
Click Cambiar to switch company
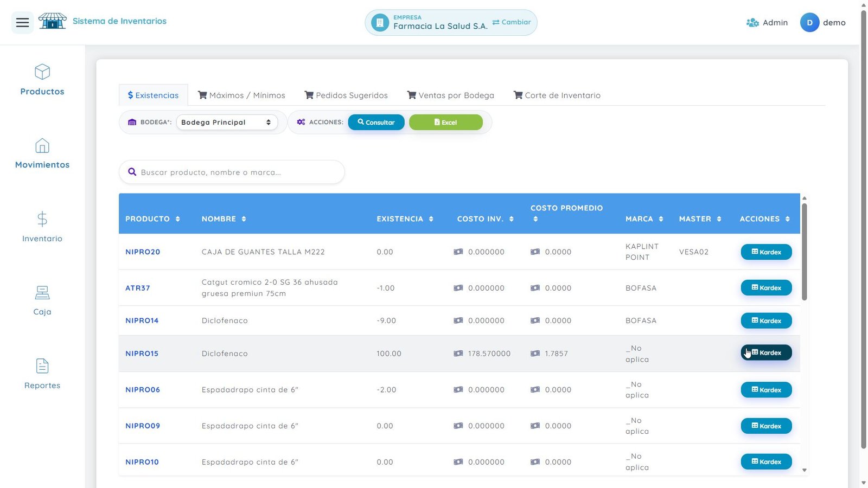(512, 22)
